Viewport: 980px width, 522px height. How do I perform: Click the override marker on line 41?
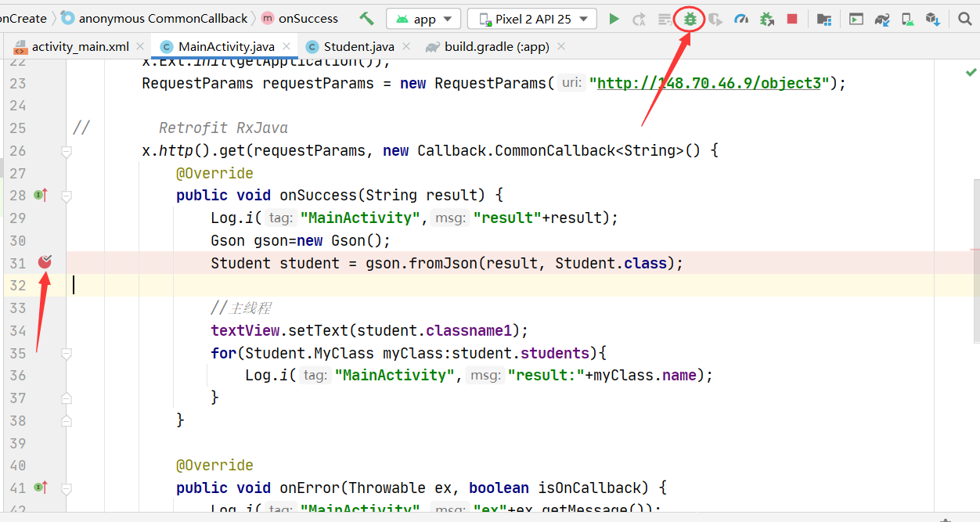coord(41,488)
